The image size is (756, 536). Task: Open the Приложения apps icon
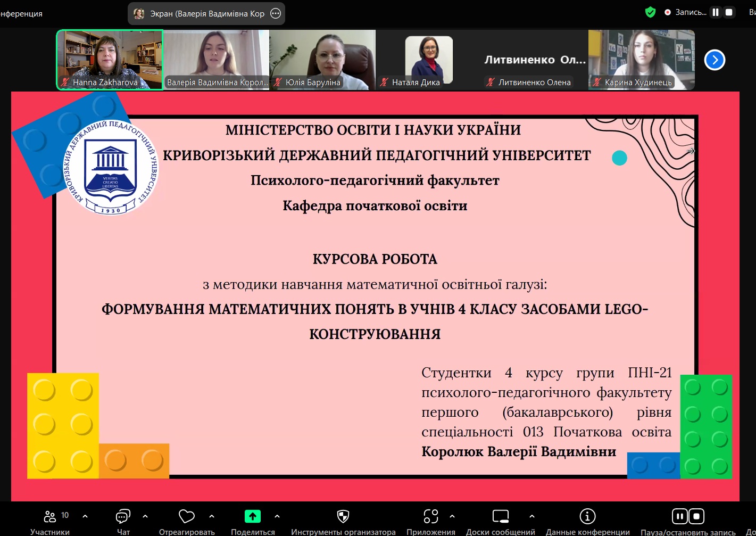tap(430, 516)
